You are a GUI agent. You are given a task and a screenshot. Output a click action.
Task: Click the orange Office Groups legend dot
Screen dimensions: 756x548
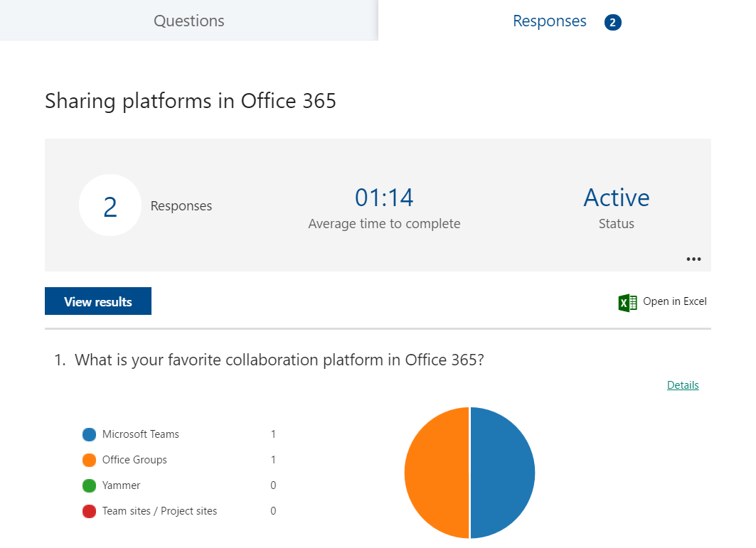coord(89,460)
